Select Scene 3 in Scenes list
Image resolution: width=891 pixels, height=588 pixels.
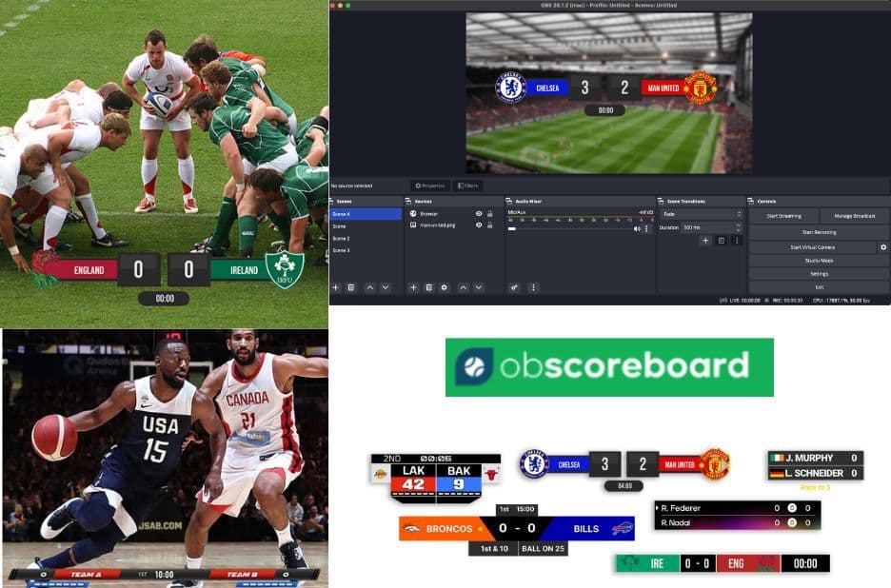click(x=366, y=250)
